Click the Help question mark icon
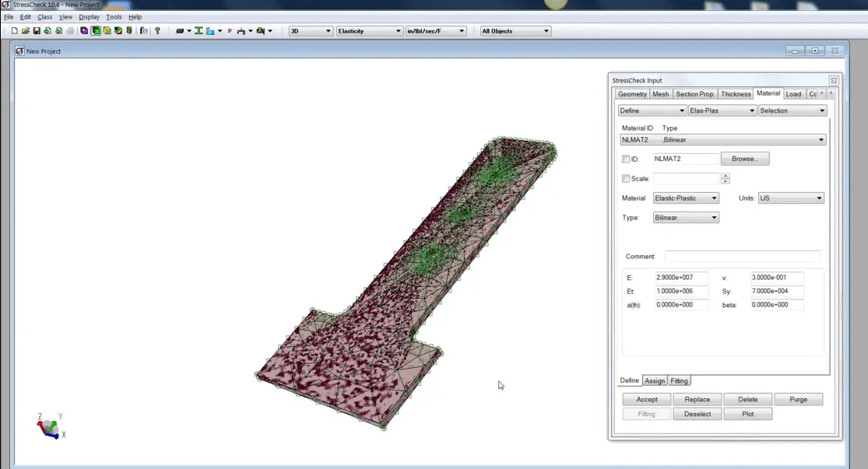868x469 pixels. [157, 30]
